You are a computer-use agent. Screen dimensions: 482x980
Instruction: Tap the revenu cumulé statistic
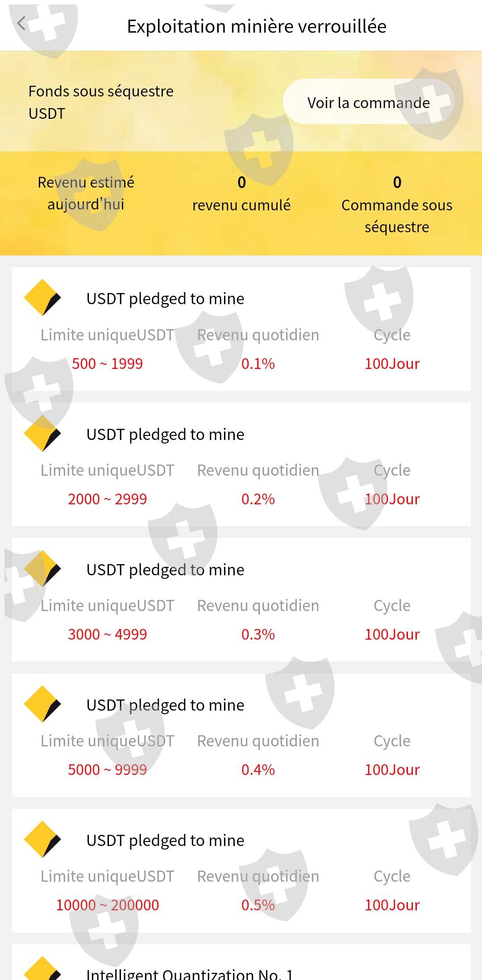[241, 194]
